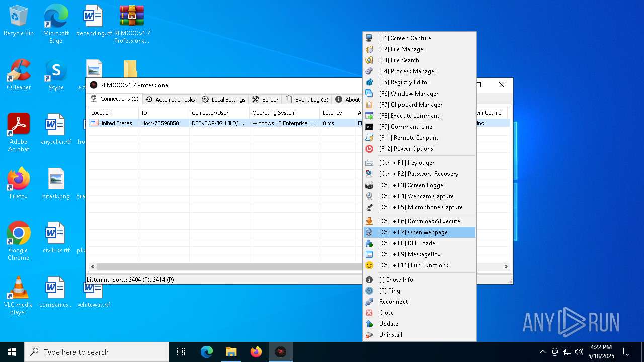
Task: Click the Windows 10 Enterprise cell
Action: 284,123
